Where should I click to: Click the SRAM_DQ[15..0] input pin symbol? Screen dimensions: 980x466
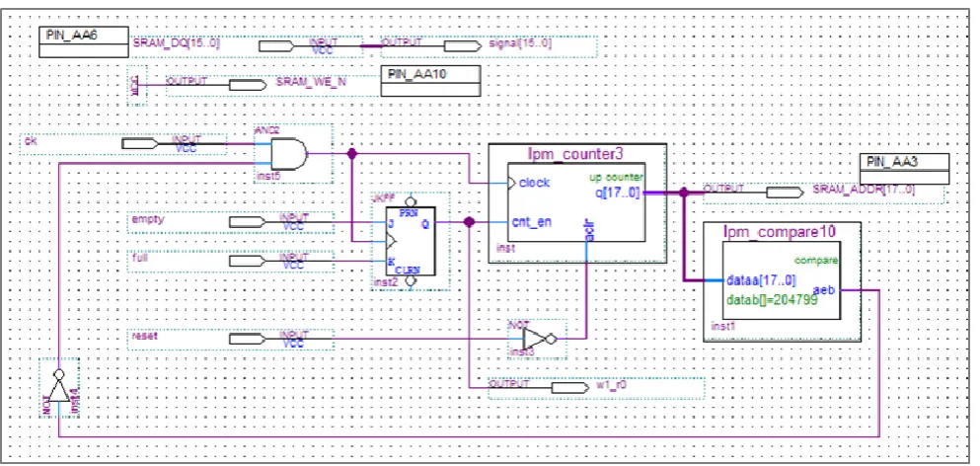(x=276, y=46)
